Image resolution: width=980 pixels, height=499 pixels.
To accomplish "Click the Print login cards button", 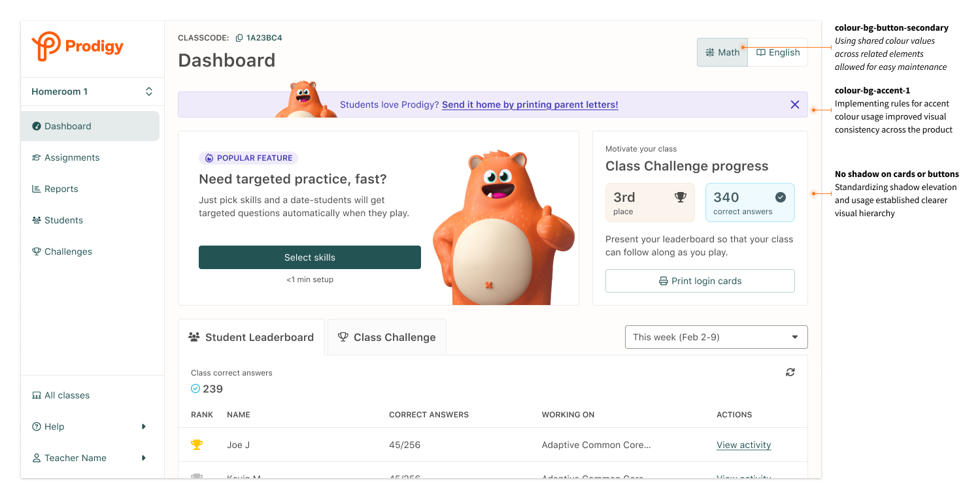I will [x=700, y=281].
